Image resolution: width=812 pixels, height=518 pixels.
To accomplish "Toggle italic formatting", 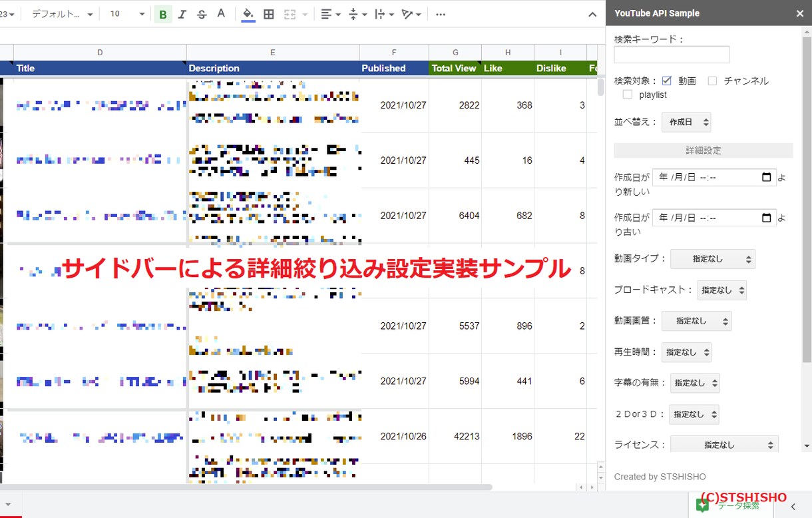I will 182,14.
